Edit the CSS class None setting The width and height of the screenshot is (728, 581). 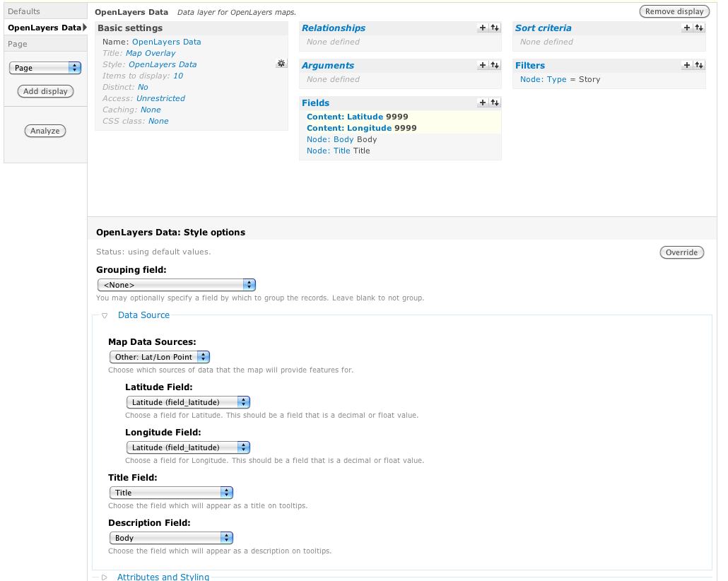158,121
